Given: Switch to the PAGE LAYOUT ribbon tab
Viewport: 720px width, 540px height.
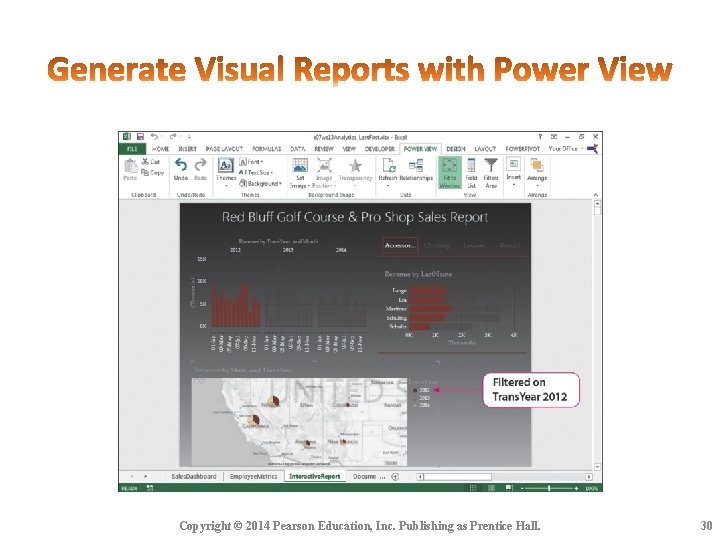Looking at the screenshot, I should (224, 149).
